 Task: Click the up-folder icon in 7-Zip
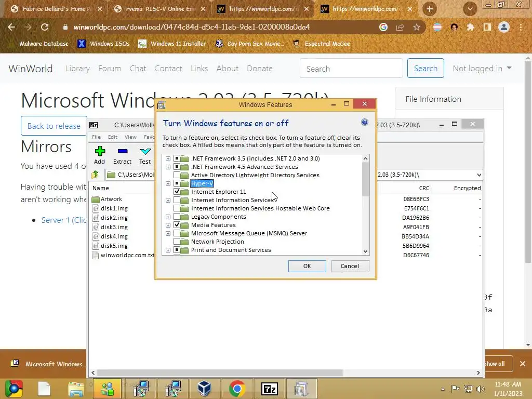pos(95,175)
